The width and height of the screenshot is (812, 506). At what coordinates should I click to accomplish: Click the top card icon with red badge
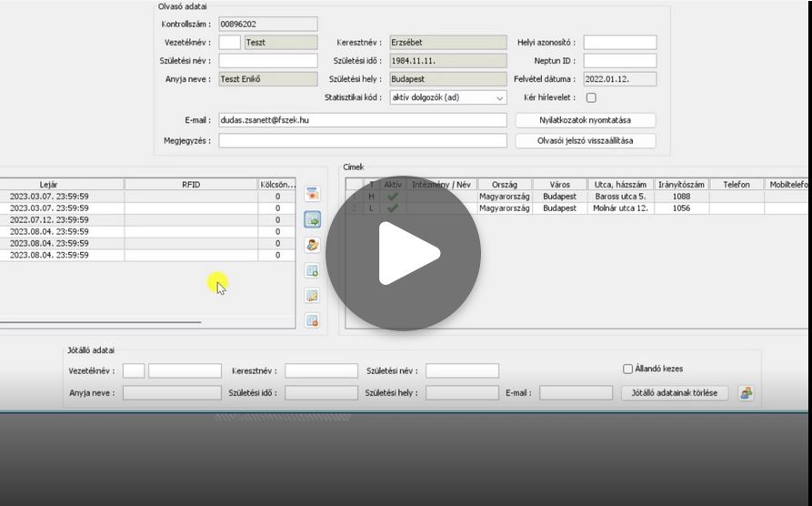coord(312,194)
